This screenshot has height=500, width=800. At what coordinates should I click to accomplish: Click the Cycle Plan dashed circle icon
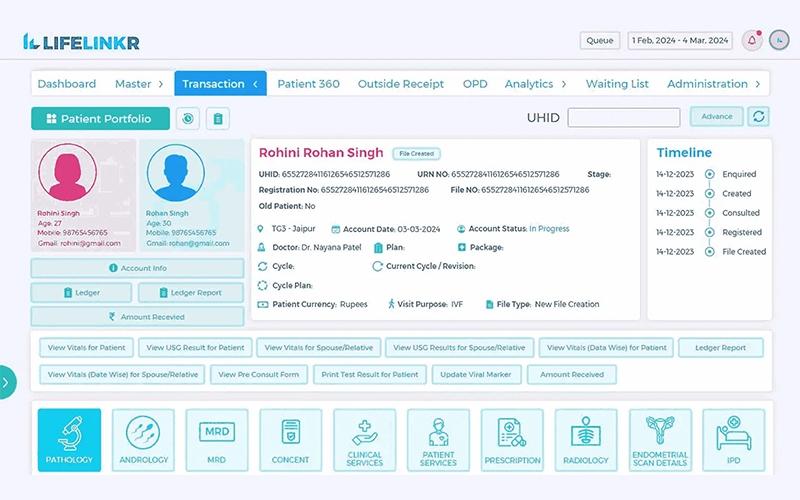(262, 285)
